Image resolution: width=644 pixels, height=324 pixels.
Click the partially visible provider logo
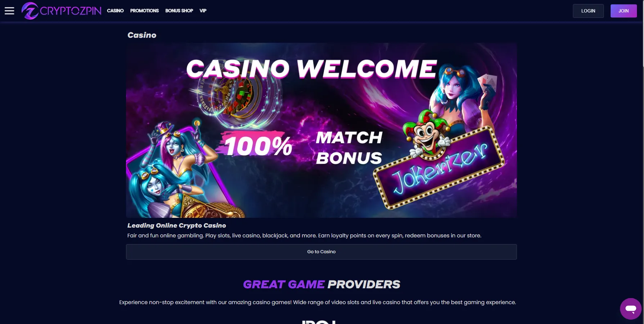pos(319,322)
